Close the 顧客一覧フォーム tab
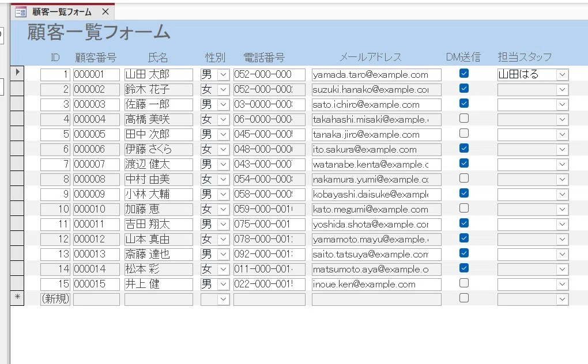This screenshot has height=364, width=588. (x=105, y=12)
